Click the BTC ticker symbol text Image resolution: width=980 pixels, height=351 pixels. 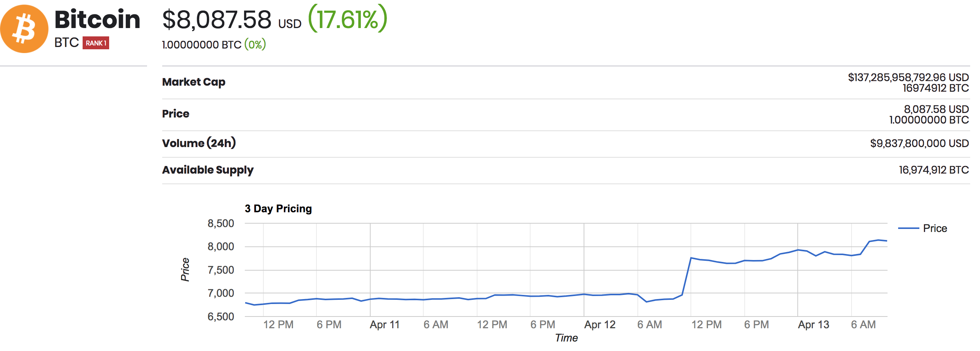pos(67,42)
